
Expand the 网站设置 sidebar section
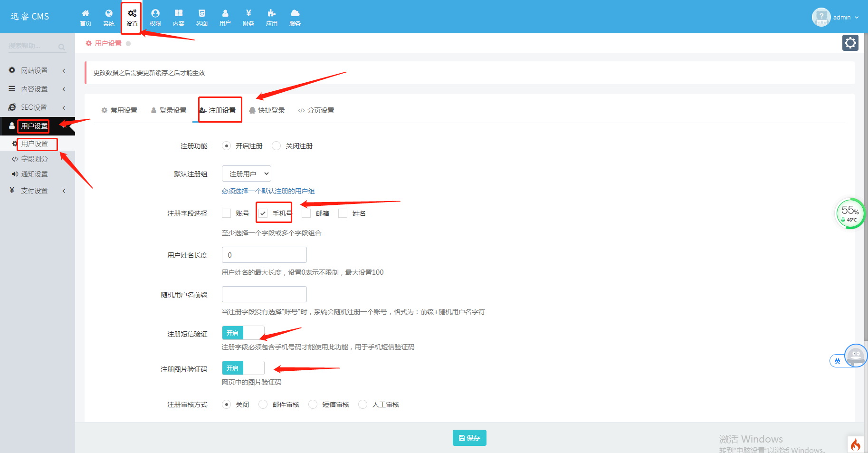pos(35,70)
